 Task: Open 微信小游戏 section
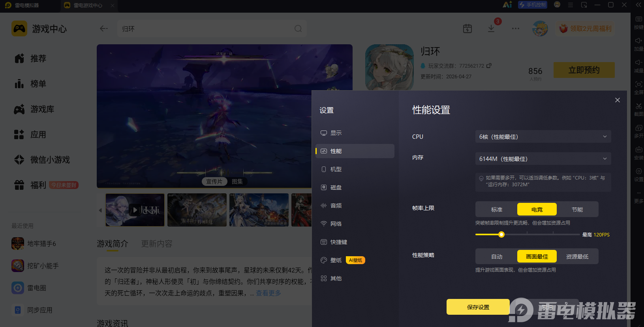coord(42,160)
